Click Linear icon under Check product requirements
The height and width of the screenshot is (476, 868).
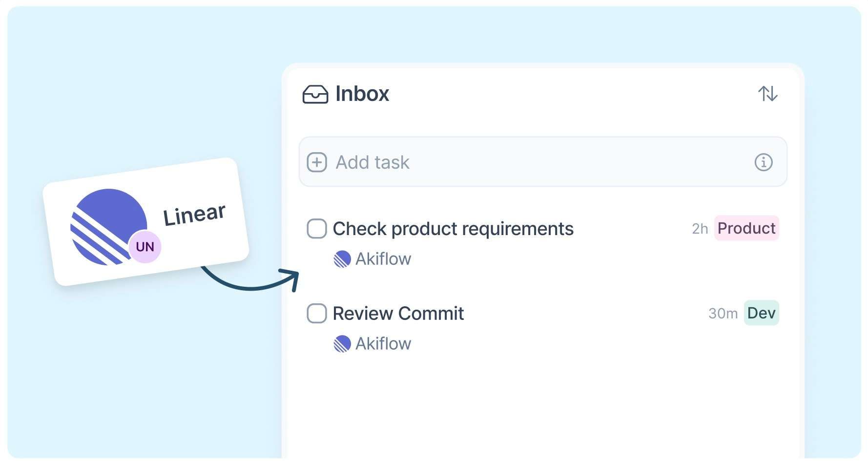click(x=342, y=259)
